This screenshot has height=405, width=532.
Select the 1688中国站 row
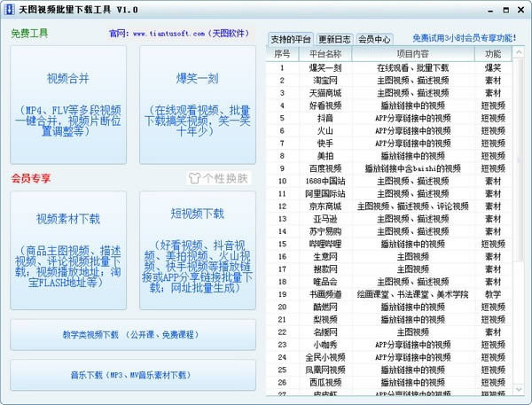389,181
